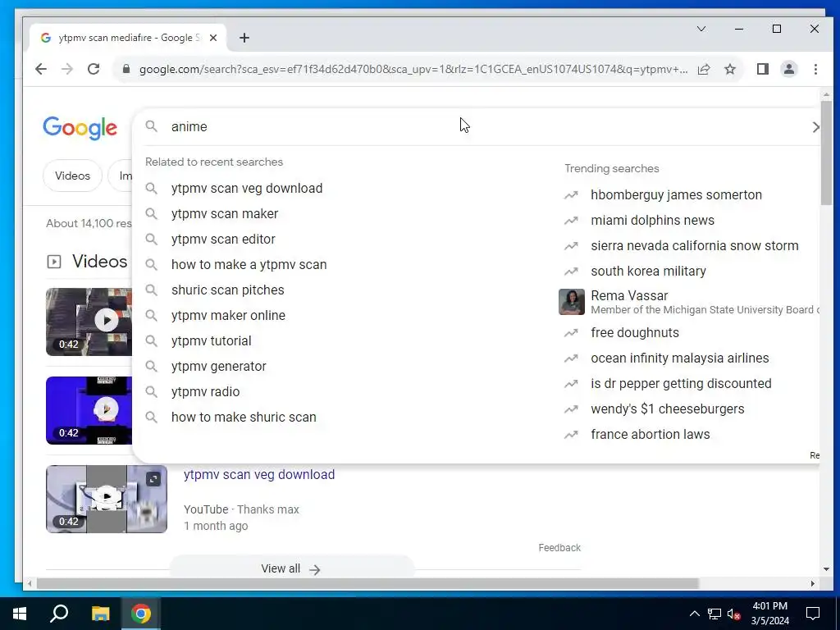Select suggestion shuric scan pitches
Image resolution: width=840 pixels, height=630 pixels.
228,290
